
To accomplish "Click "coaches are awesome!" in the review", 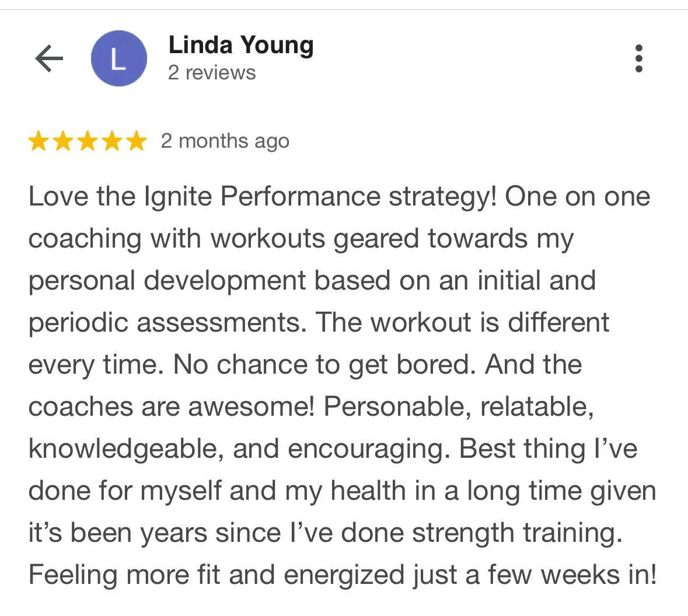I will (x=172, y=407).
